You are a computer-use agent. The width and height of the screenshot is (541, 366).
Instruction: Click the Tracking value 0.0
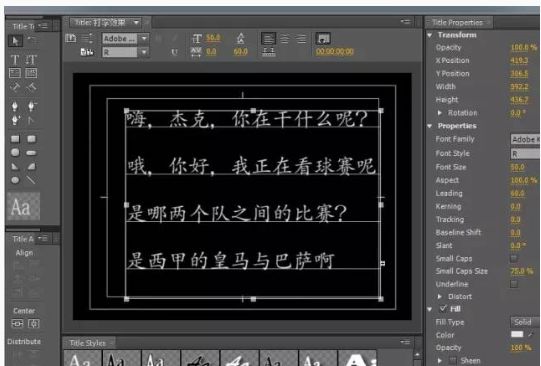coord(515,219)
